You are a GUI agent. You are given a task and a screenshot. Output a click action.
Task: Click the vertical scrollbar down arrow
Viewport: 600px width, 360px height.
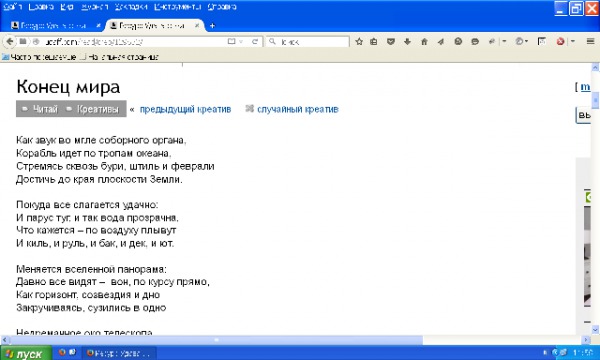point(595,329)
